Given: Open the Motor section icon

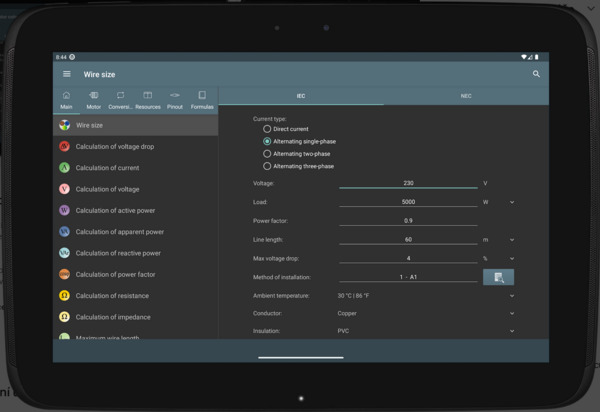Looking at the screenshot, I should tap(93, 99).
